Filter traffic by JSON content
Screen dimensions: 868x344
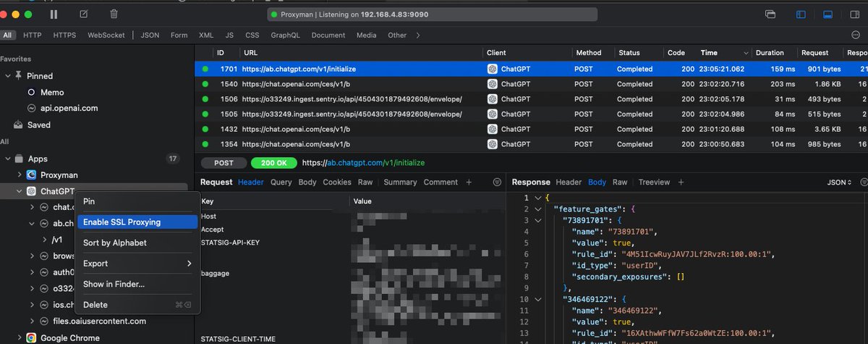(150, 35)
